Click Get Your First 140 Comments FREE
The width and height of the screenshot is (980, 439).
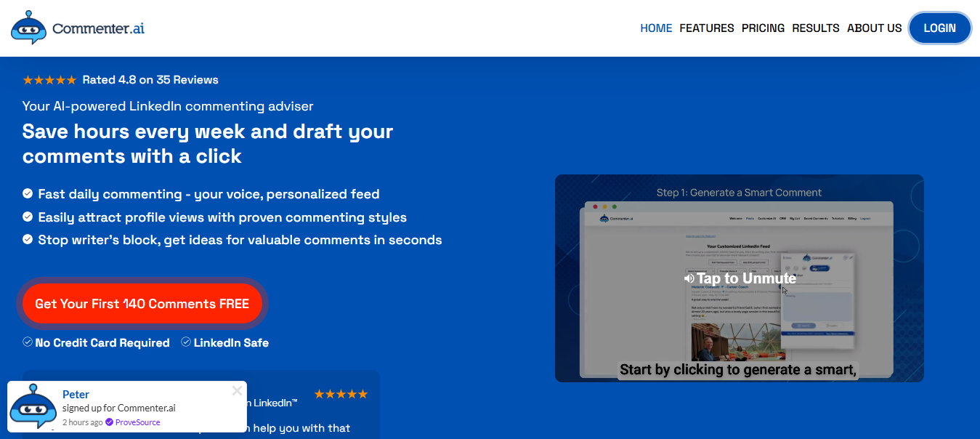(142, 304)
